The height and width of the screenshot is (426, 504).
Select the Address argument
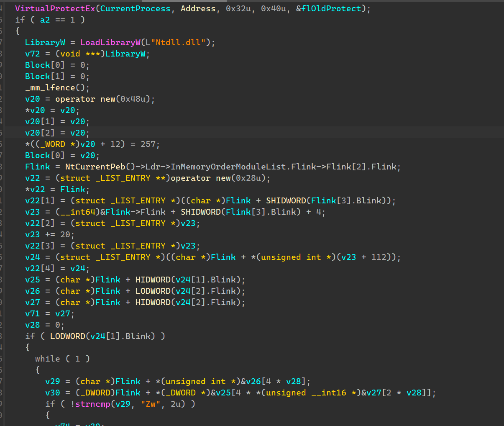click(198, 8)
